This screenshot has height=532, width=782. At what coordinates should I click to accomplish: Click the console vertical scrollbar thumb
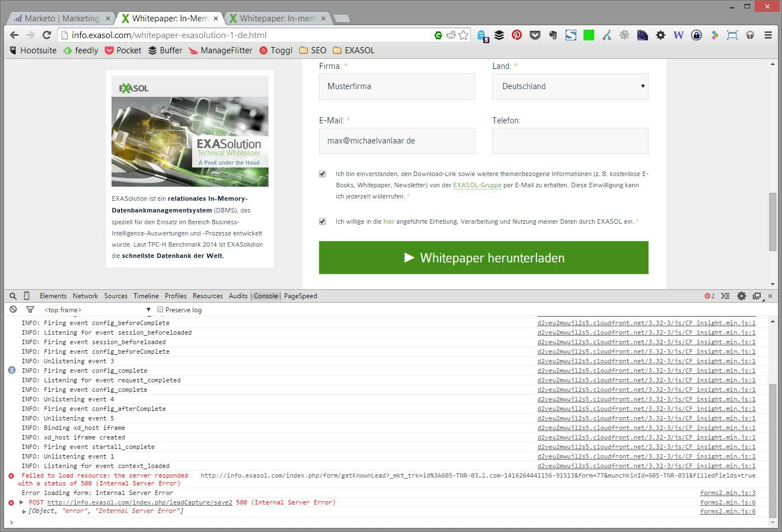773,450
